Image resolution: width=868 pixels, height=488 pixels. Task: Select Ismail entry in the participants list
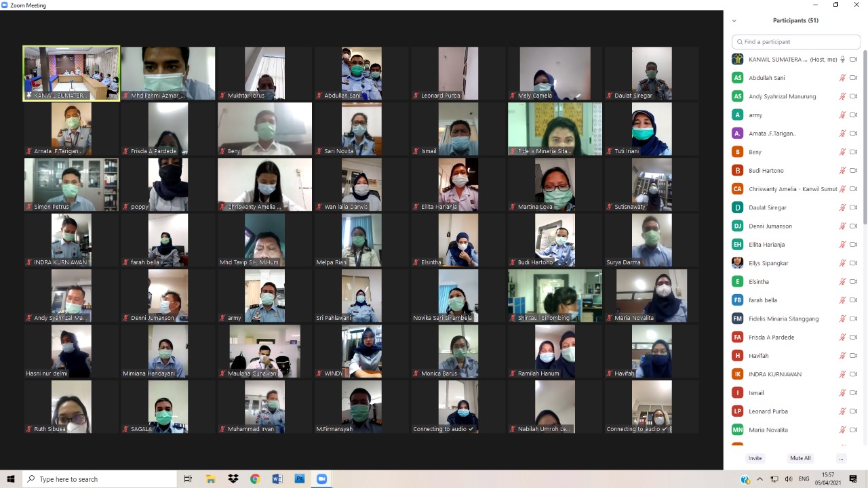[x=756, y=393]
